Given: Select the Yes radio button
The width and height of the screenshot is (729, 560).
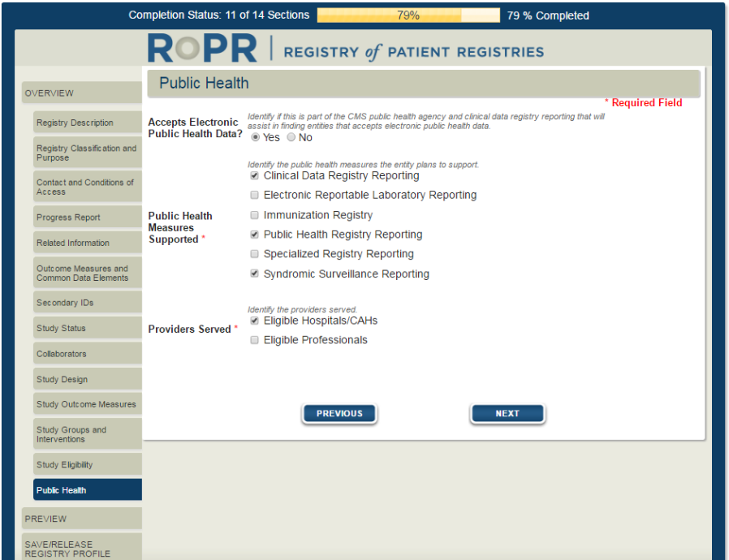Looking at the screenshot, I should pos(255,137).
